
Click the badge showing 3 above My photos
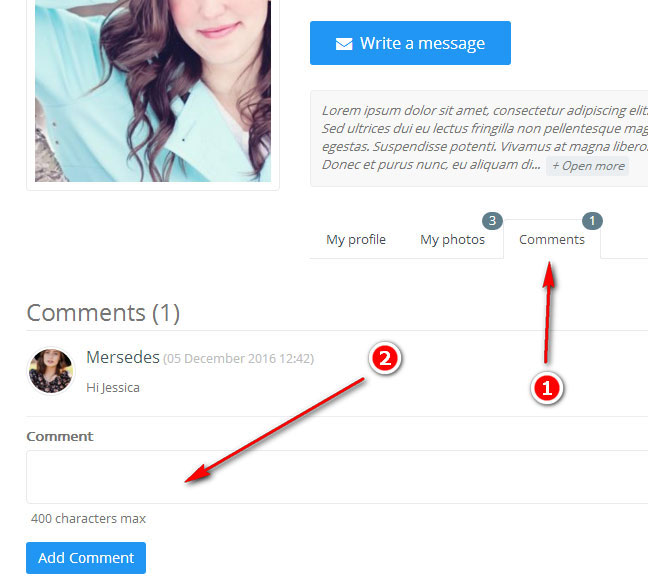(491, 220)
